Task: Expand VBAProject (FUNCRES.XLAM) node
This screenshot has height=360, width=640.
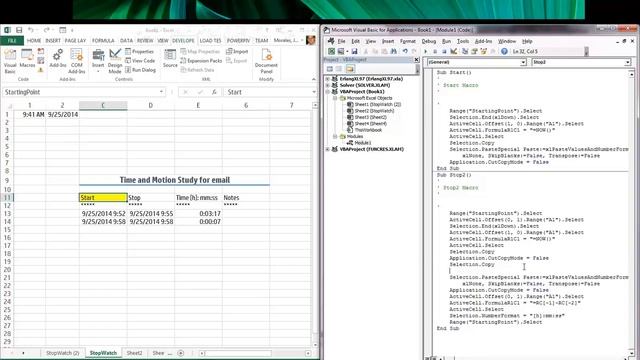Action: point(328,149)
